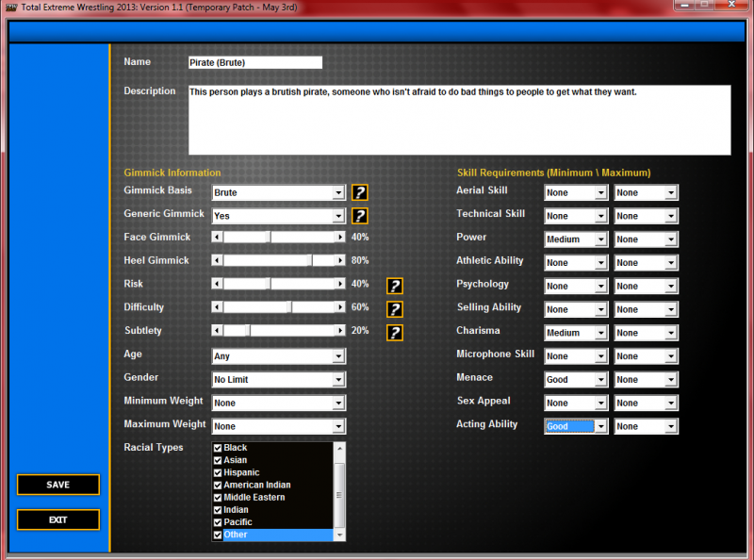Decrease Face Gimmick with left arrow
Image resolution: width=754 pixels, height=560 pixels.
[x=218, y=237]
